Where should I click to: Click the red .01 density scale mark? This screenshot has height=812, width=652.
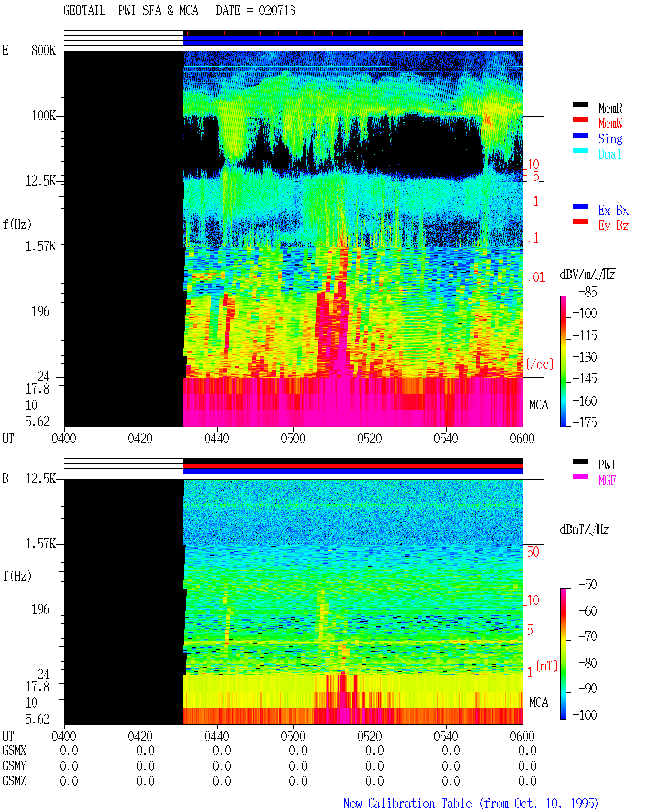click(x=535, y=277)
